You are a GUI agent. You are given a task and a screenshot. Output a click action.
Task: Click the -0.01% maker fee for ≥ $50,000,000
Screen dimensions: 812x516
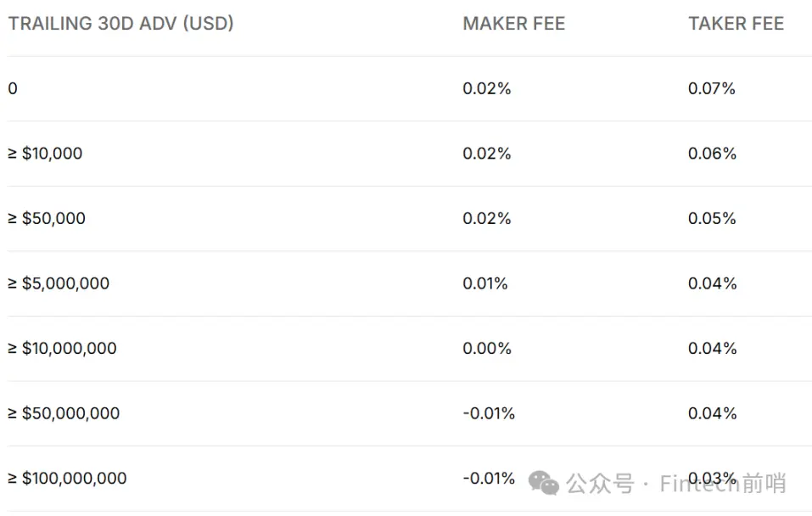489,413
